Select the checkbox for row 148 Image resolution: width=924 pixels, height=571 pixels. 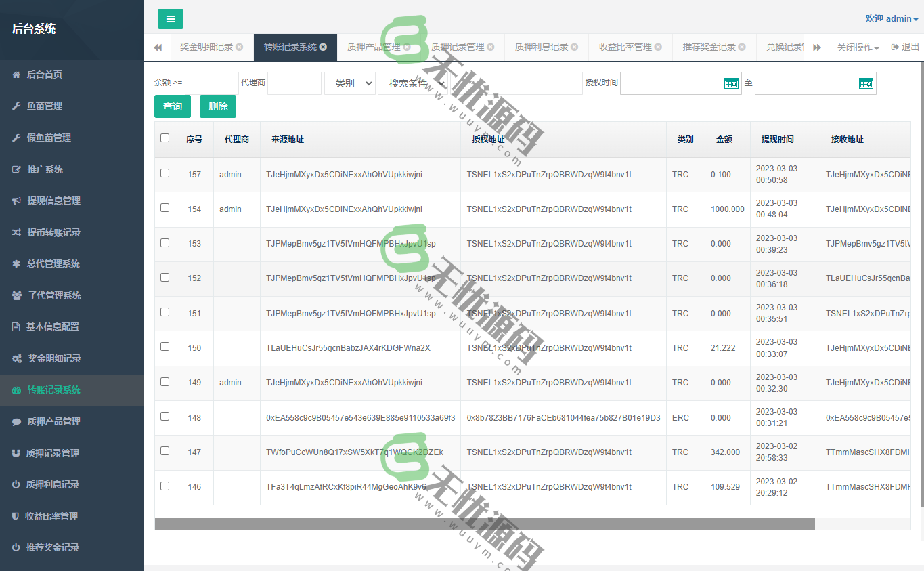(164, 417)
